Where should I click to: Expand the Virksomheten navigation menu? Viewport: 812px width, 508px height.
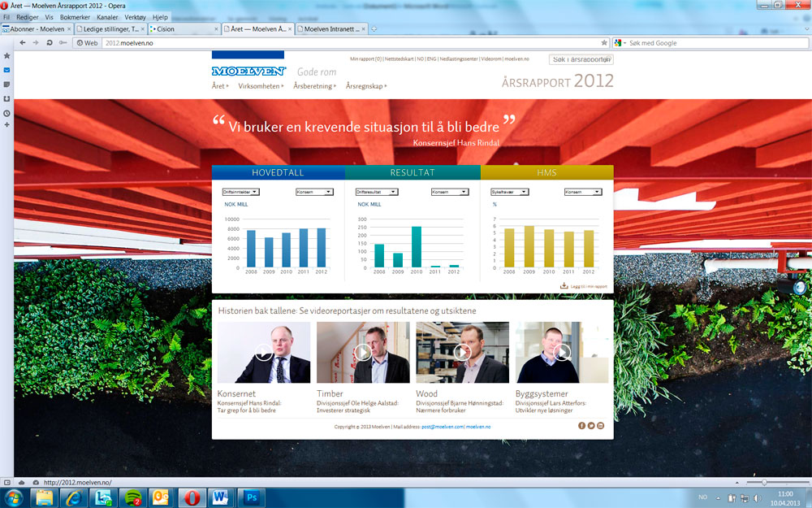click(260, 85)
